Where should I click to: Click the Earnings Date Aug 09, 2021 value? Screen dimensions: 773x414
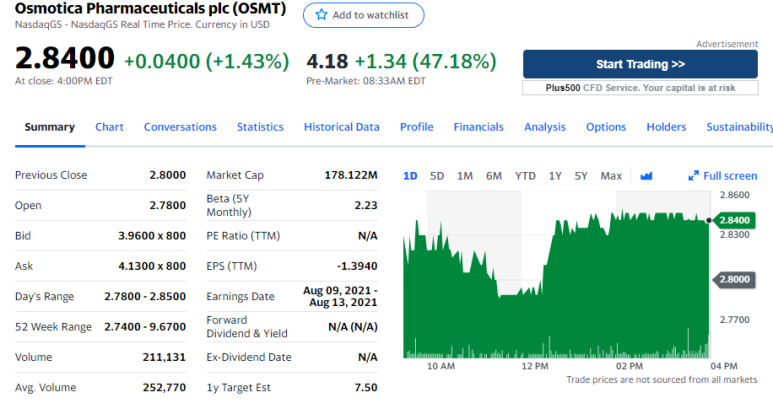pos(340,296)
